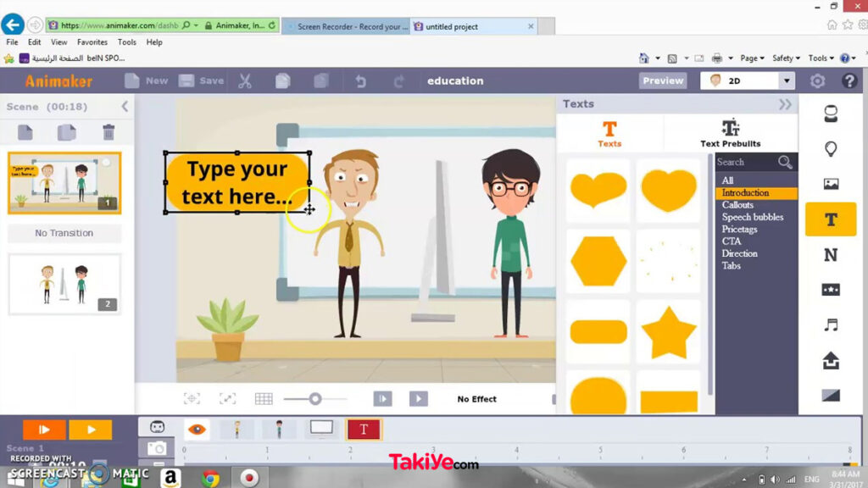This screenshot has height=488, width=868.
Task: Click the grey play button below stage
Action: click(419, 398)
